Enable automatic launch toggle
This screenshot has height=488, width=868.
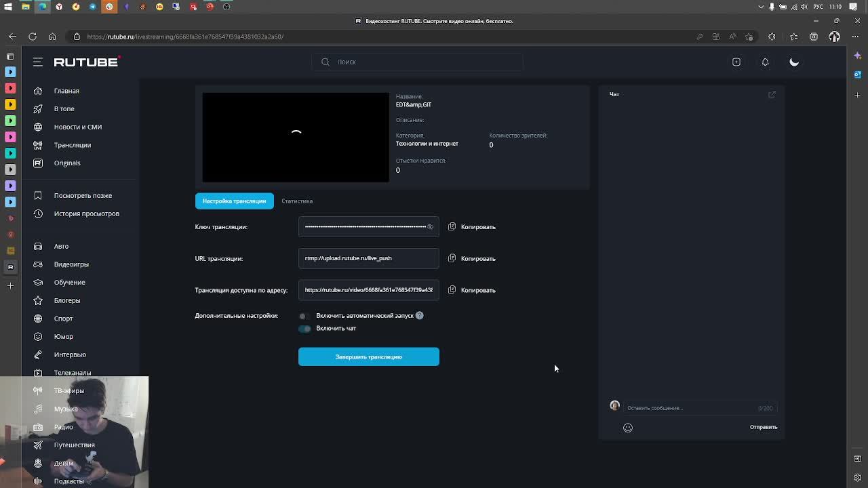click(x=303, y=316)
